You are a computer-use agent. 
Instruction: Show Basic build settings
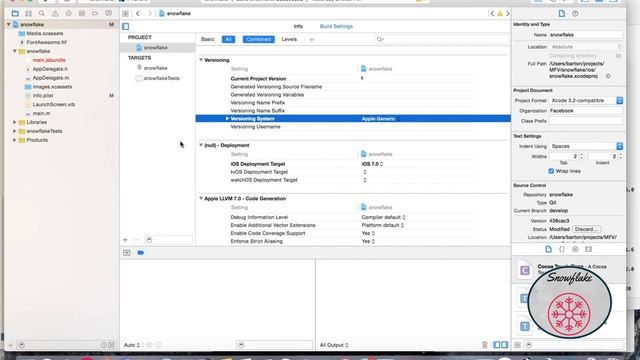[x=207, y=39]
